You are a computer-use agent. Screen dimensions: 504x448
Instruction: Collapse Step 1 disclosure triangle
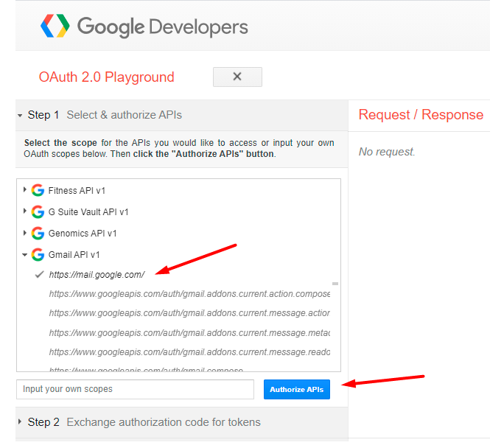20,116
